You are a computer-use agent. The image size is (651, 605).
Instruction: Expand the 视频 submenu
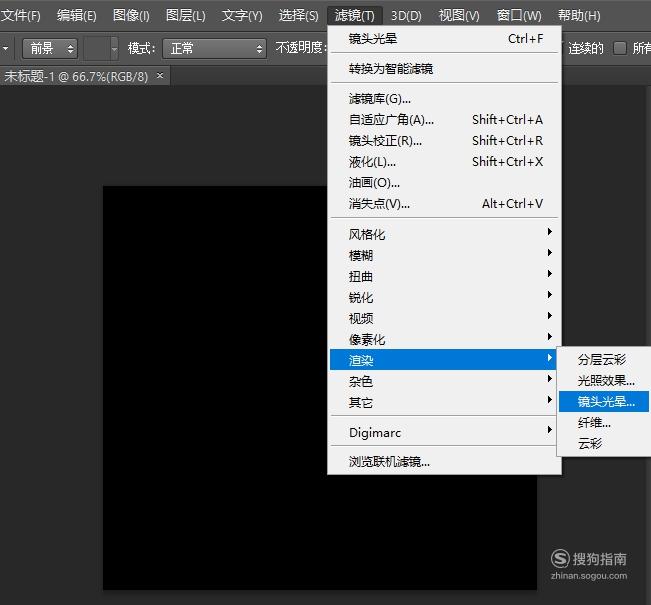[444, 318]
